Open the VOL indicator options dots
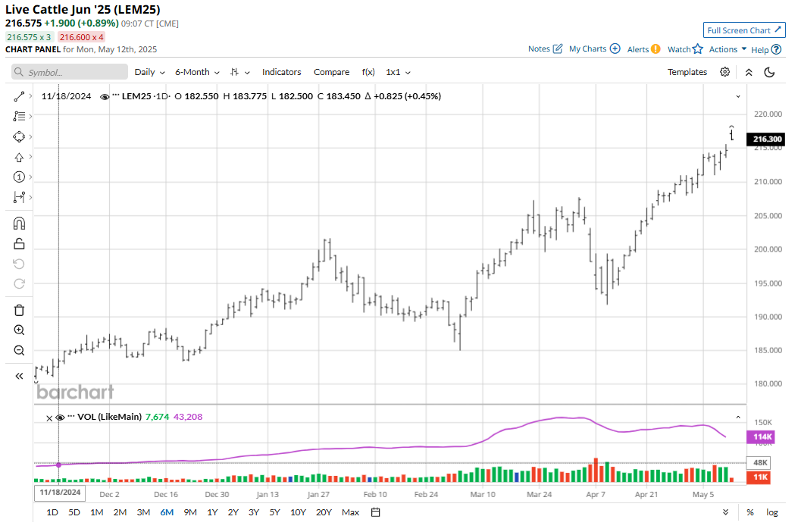Screen dimensions: 801x532 click(71, 416)
